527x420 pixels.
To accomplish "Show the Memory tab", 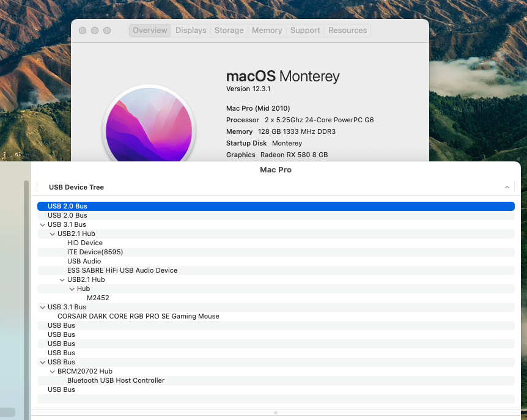I will click(267, 31).
